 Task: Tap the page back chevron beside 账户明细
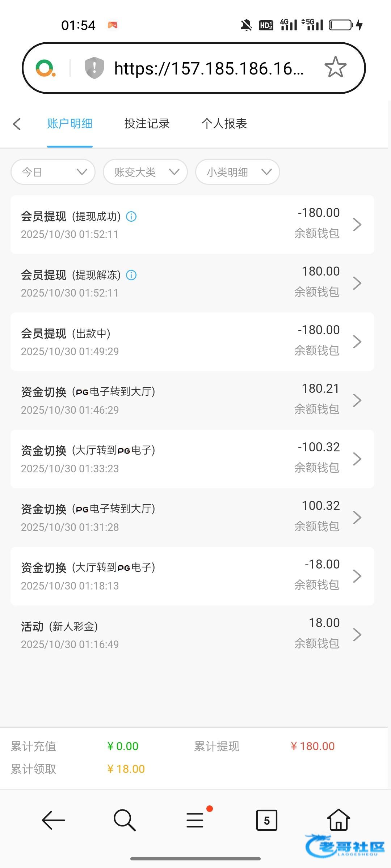point(17,124)
